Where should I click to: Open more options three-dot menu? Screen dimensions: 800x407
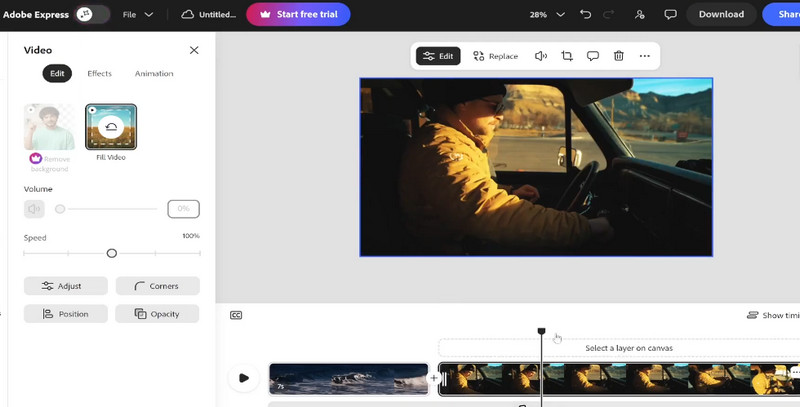click(x=645, y=56)
